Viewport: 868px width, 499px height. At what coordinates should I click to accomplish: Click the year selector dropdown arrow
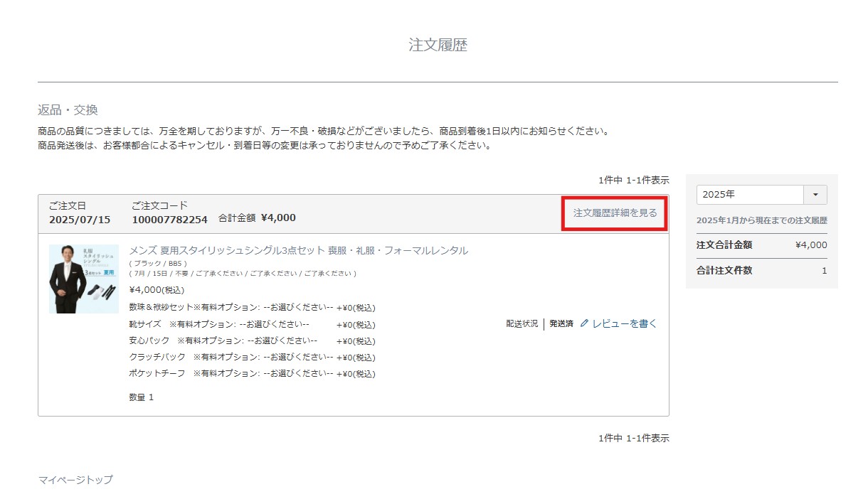815,194
